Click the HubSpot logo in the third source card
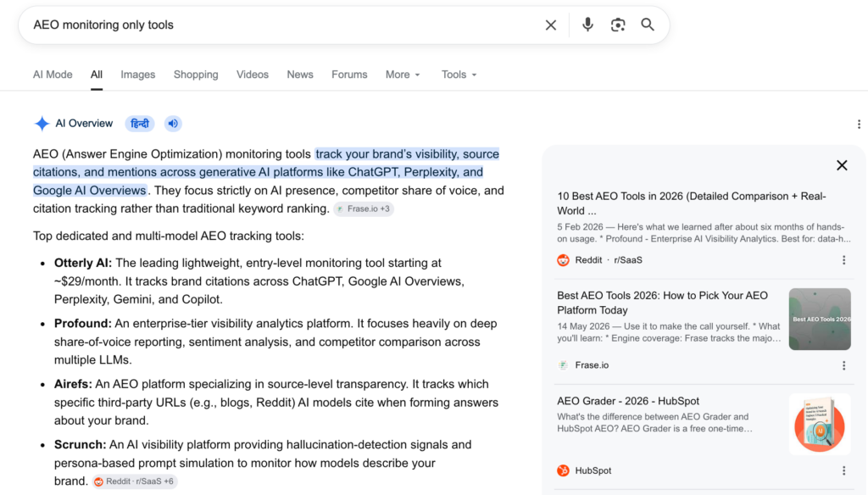Image resolution: width=868 pixels, height=495 pixels. pyautogui.click(x=563, y=470)
